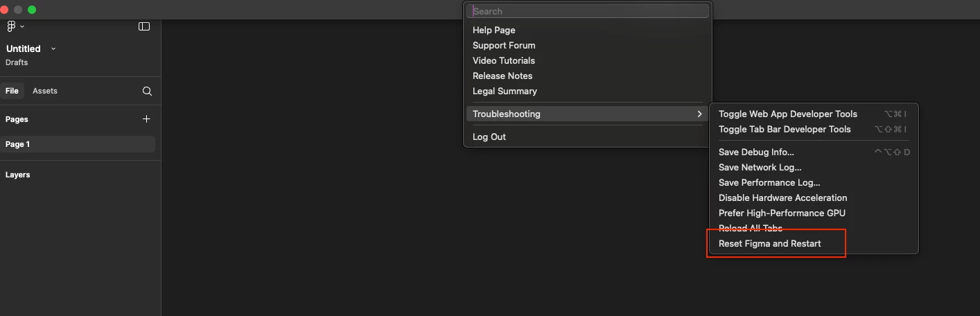Expand the Untitled file name chevron
This screenshot has width=980, height=316.
53,49
